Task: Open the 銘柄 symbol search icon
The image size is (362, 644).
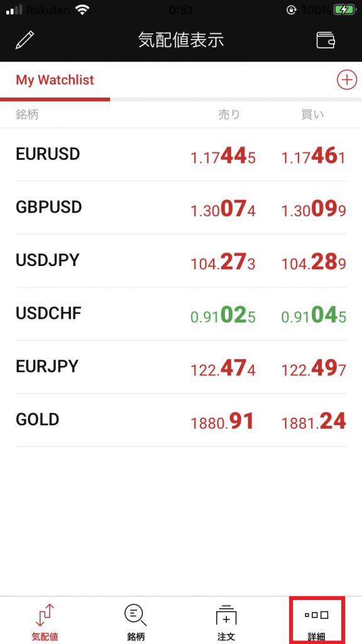Action: [136, 615]
